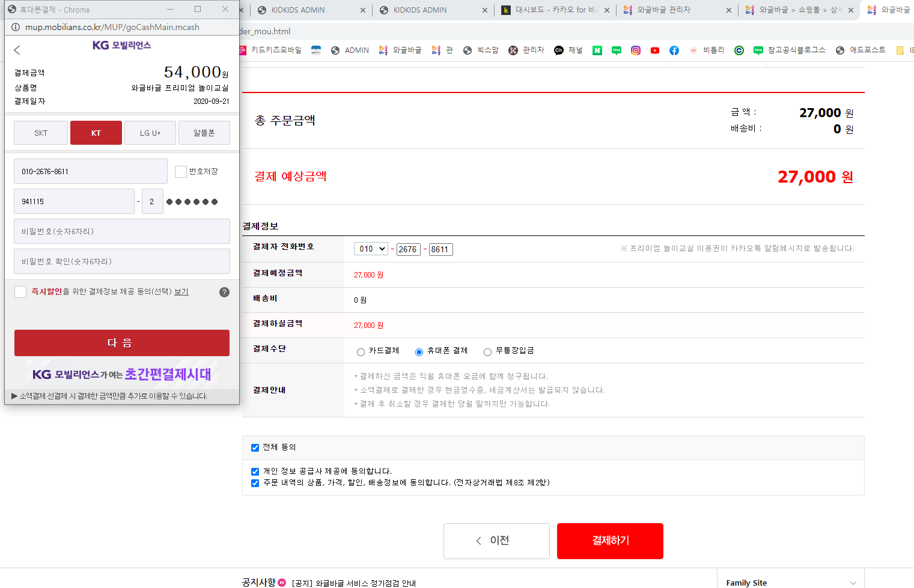Focus the 8611 phone last number field
The image size is (914, 588).
tap(440, 249)
